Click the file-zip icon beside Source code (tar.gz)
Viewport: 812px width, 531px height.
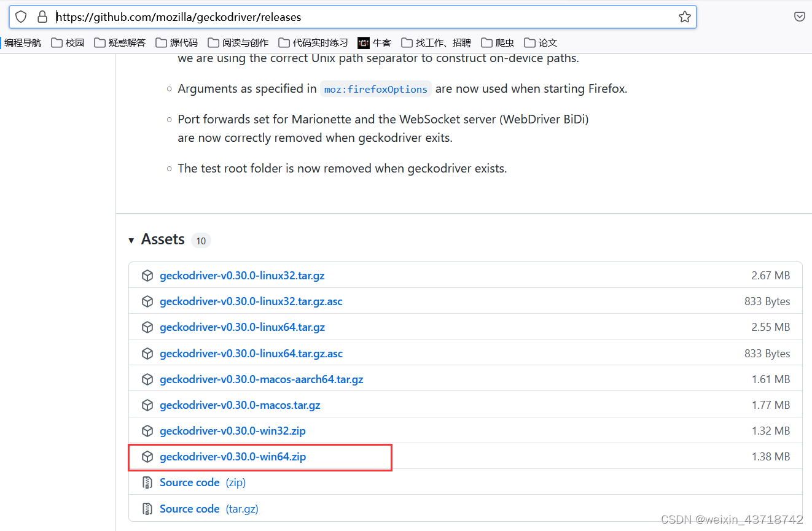pos(147,509)
